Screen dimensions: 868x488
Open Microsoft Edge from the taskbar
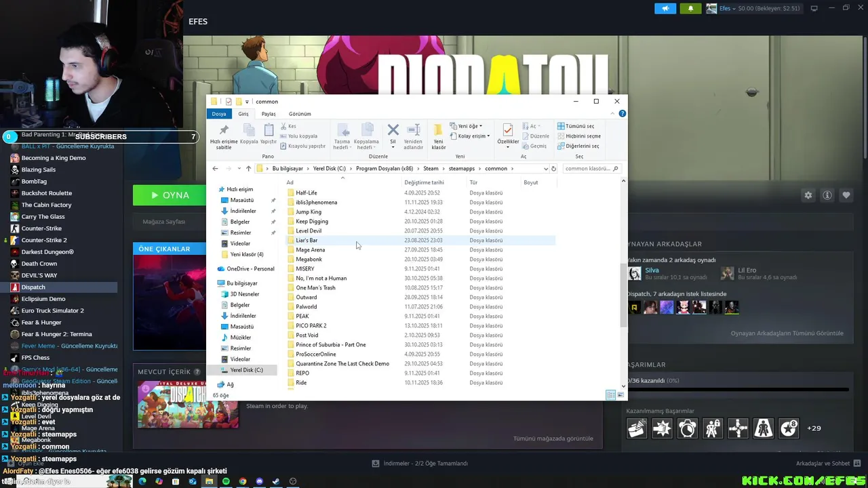(x=142, y=481)
